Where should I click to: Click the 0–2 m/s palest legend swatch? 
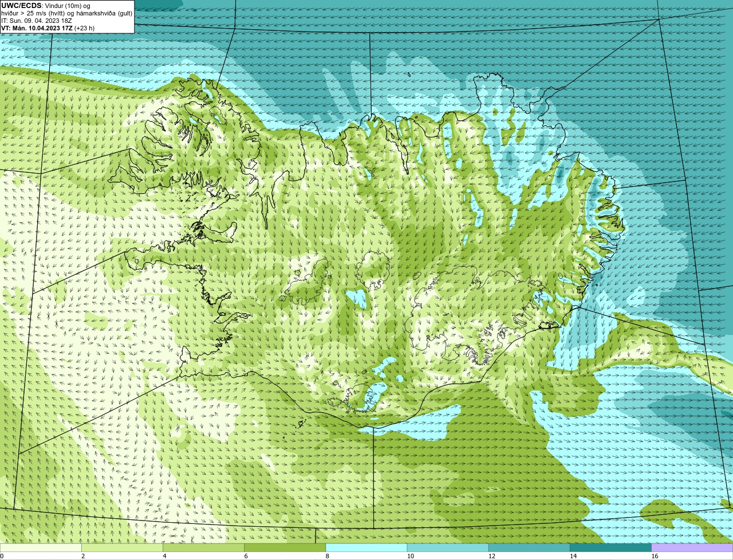coord(41,547)
